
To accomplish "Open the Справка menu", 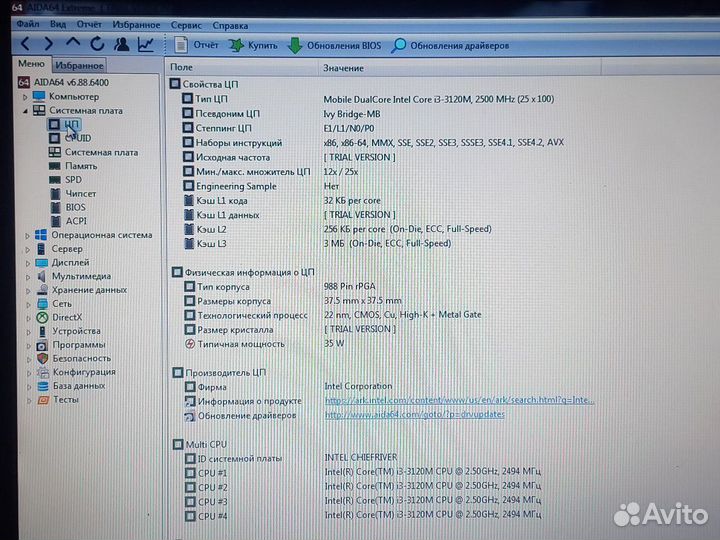I will (x=230, y=26).
